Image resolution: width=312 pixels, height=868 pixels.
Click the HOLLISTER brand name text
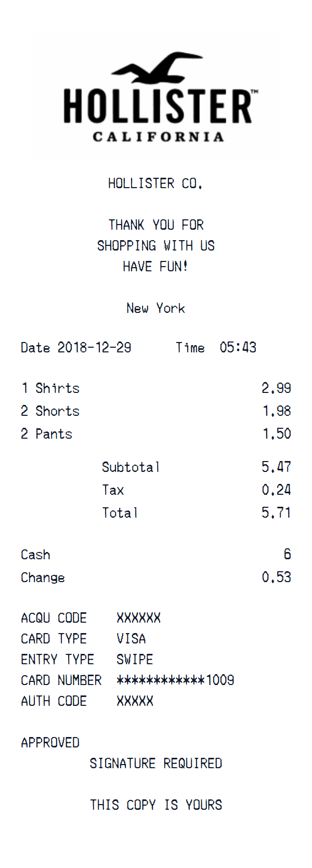click(158, 107)
